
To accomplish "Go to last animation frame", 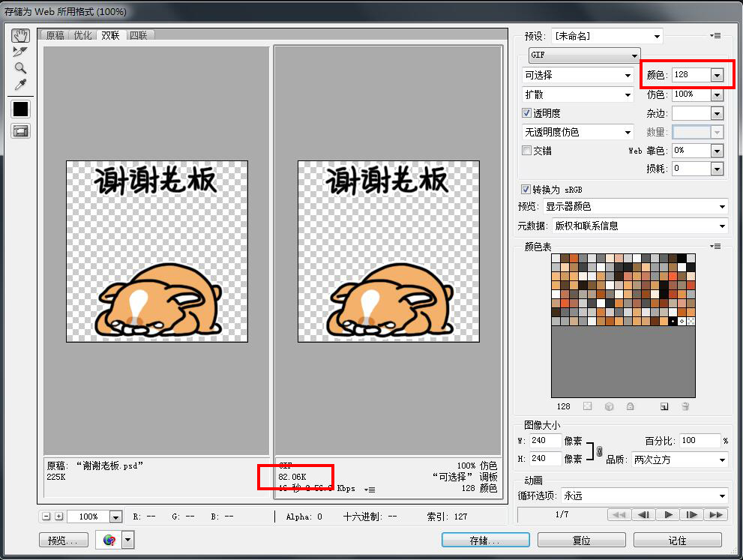I will tap(716, 514).
